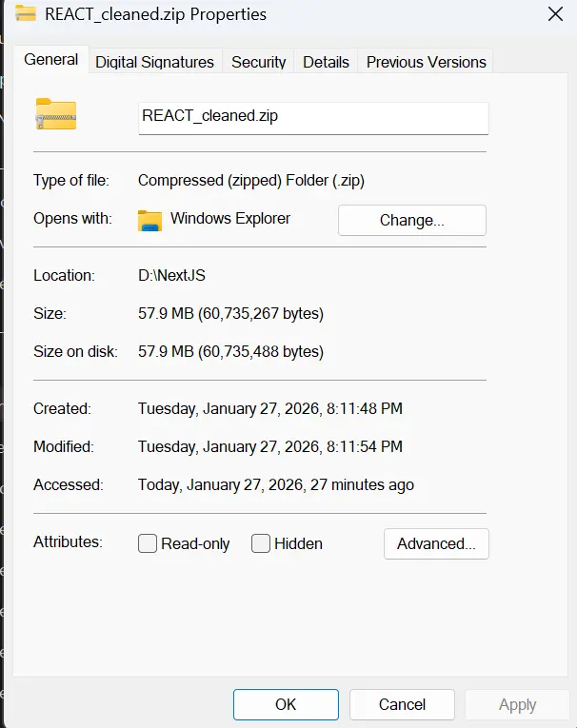Click the Windows Explorer icon
The width and height of the screenshot is (577, 728).
[149, 220]
